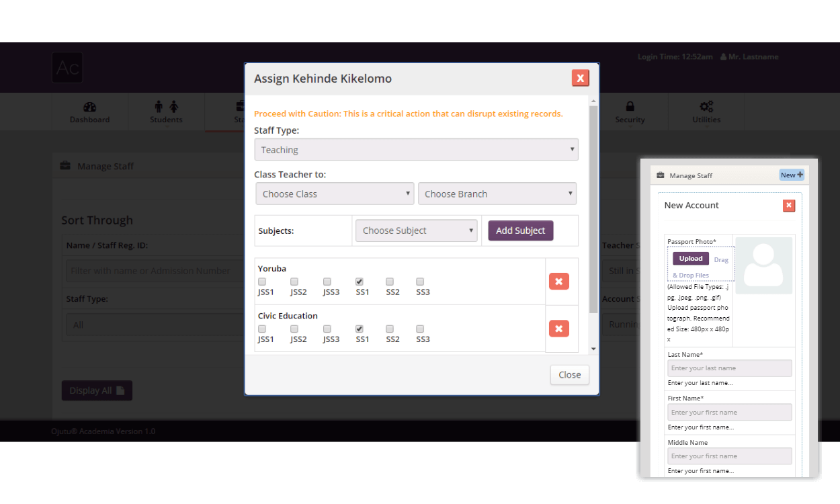The width and height of the screenshot is (840, 504).
Task: Focus the name or admission number filter field
Action: click(155, 271)
